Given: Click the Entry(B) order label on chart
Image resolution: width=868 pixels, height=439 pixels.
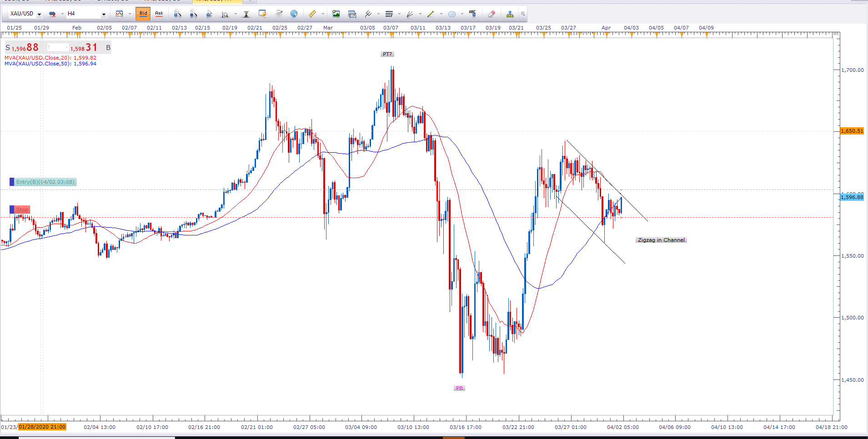Looking at the screenshot, I should point(45,182).
